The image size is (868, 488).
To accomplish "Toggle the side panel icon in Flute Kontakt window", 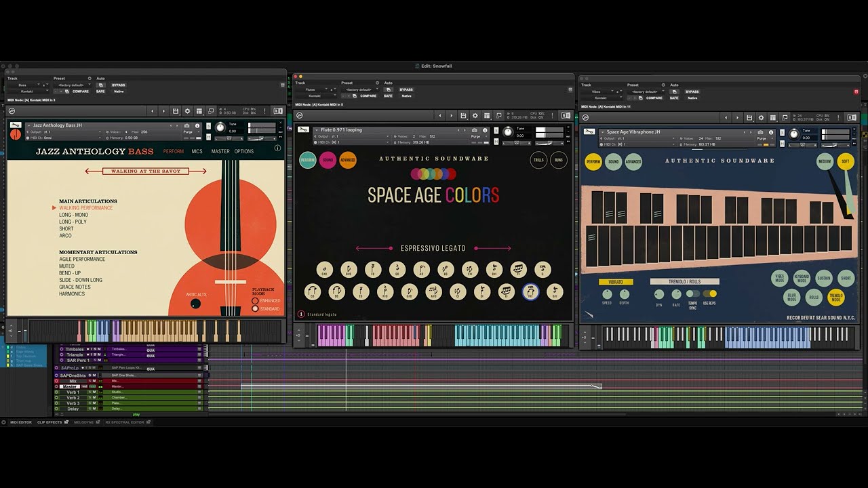I will click(x=566, y=116).
